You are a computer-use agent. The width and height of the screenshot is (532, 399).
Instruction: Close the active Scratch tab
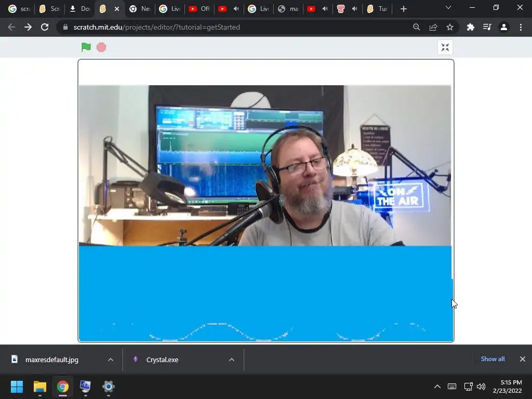[117, 9]
